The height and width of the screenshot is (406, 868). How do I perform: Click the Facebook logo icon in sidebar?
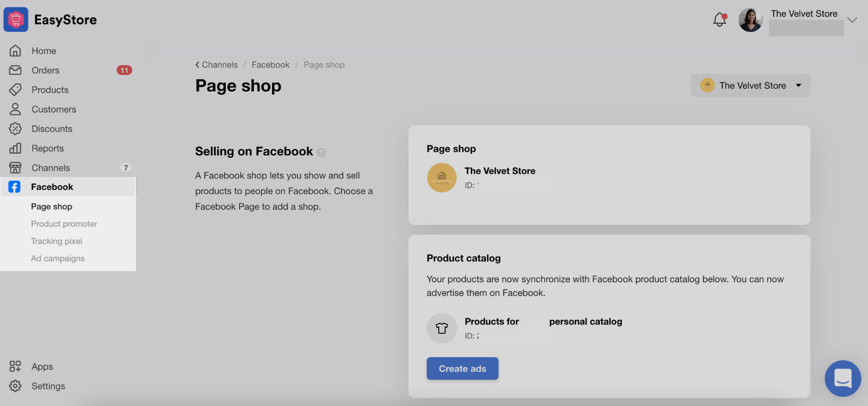(14, 187)
